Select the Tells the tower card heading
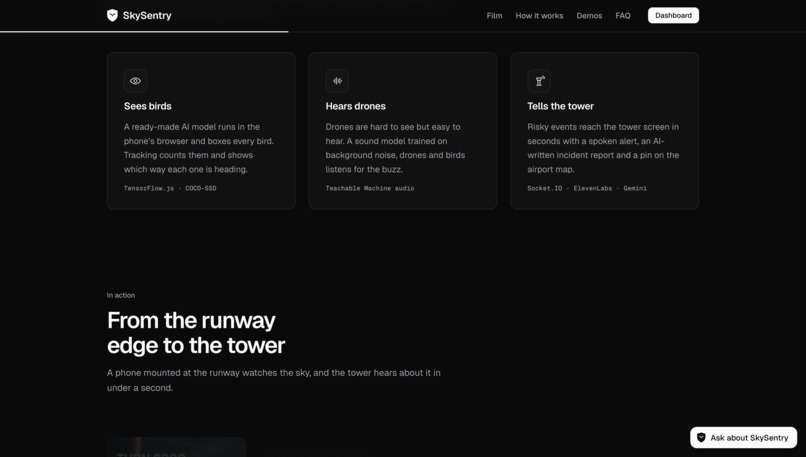The image size is (806, 457). [560, 106]
